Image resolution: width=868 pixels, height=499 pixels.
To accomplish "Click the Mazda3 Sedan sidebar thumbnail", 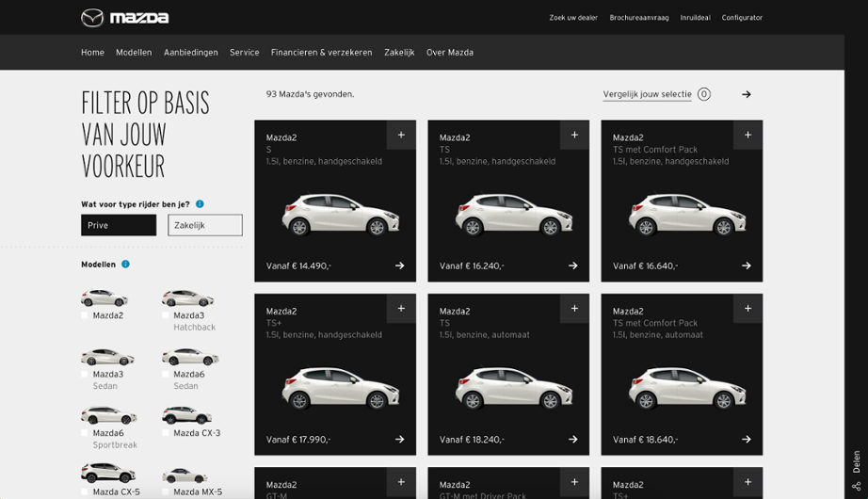I will 107,357.
